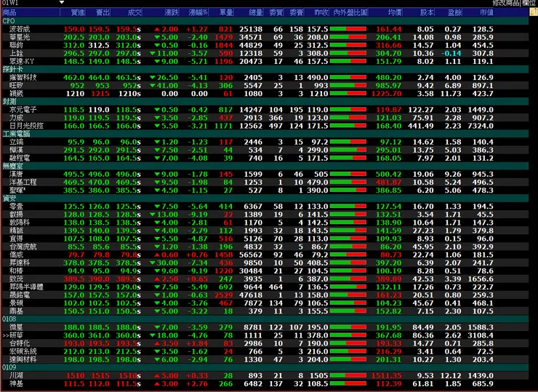Click the inner/outer ratio bar for 神基

pyautogui.click(x=348, y=384)
